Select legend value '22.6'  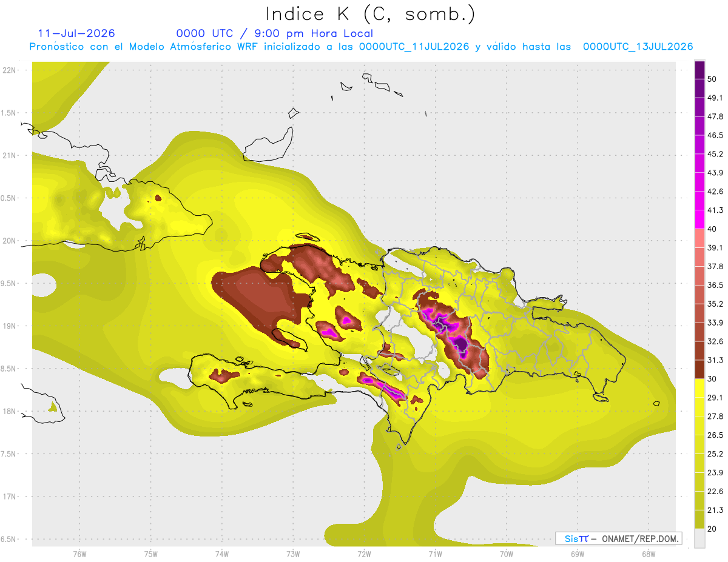(x=715, y=491)
